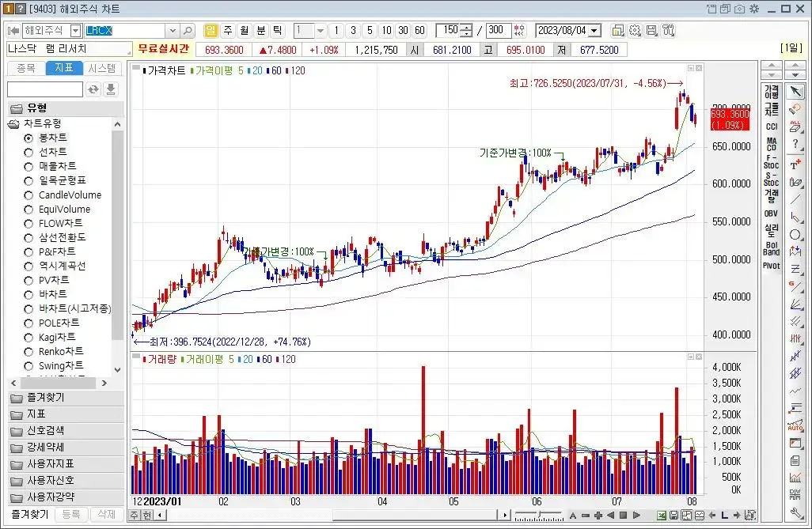Switch to the 종목 tab
Screen dimensions: 812x529
point(26,68)
